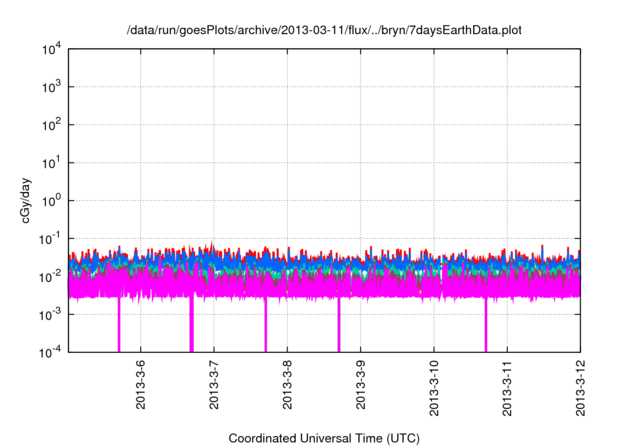The height and width of the screenshot is (448, 640).
Task: Click the x-axis label Coordinated Universal Time (UTC)
Action: (324, 438)
